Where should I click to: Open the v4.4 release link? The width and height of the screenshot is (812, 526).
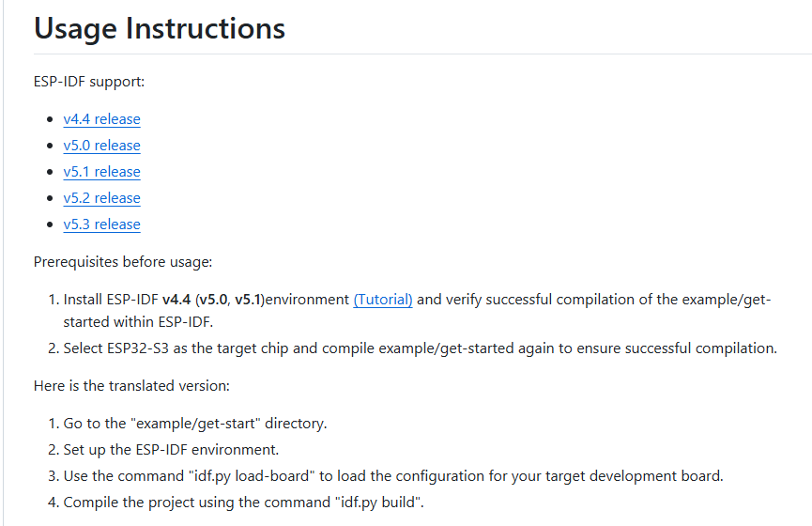(x=101, y=119)
